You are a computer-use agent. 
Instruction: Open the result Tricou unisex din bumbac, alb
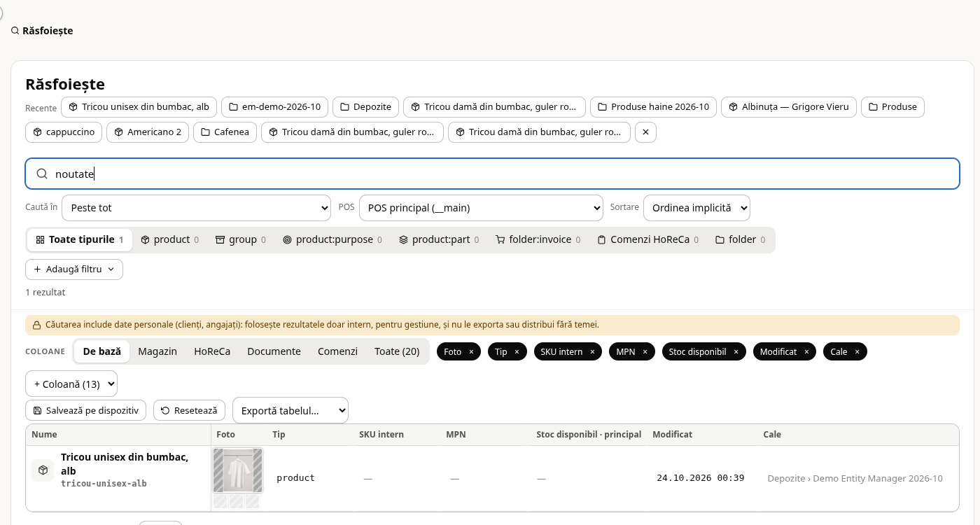125,463
